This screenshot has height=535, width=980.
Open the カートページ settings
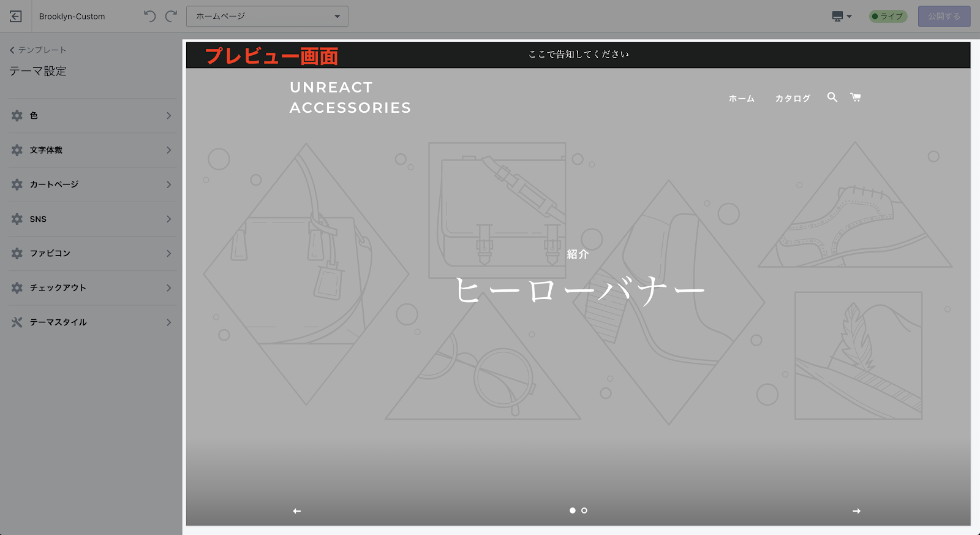coord(92,184)
